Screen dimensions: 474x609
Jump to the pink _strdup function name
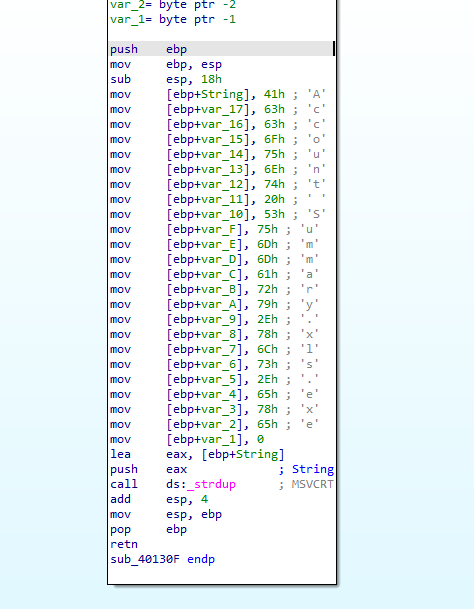(x=211, y=485)
